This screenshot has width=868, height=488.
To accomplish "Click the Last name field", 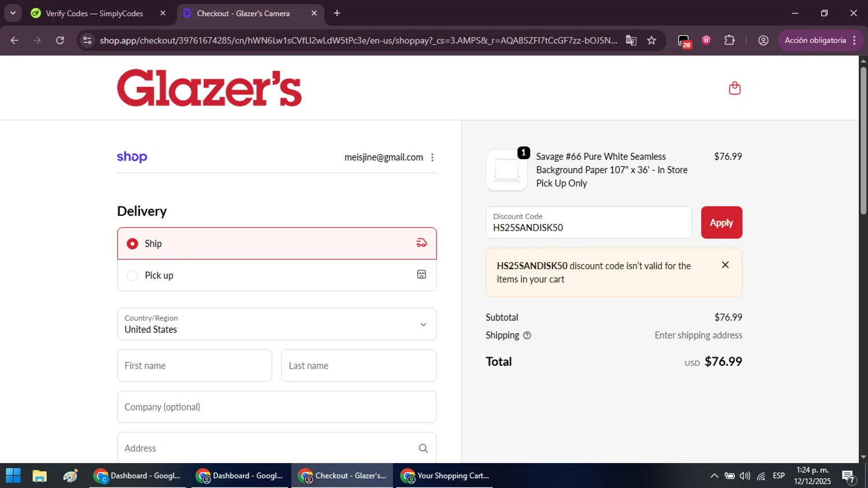I will [359, 365].
